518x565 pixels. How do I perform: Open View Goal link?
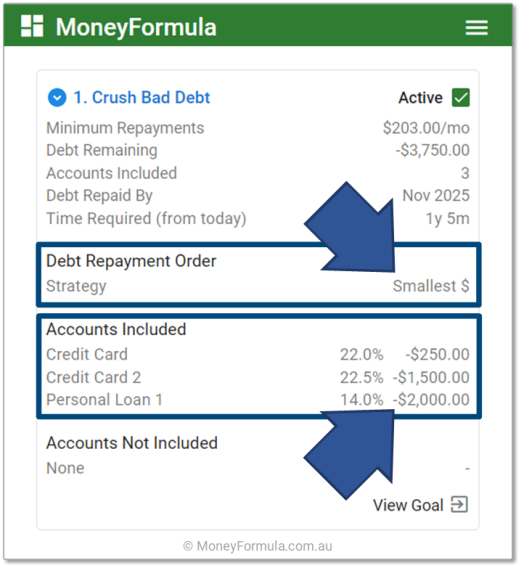pos(420,505)
